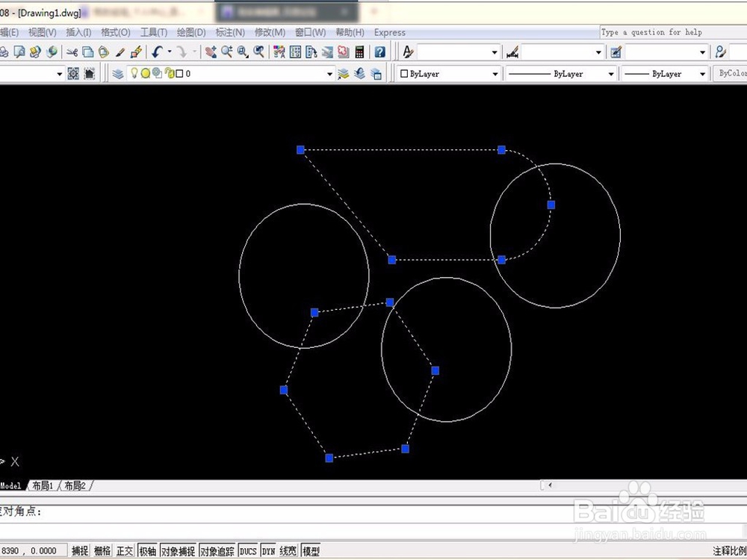This screenshot has width=747, height=560.
Task: Open the color control ByLayer dropdown
Action: pos(495,74)
